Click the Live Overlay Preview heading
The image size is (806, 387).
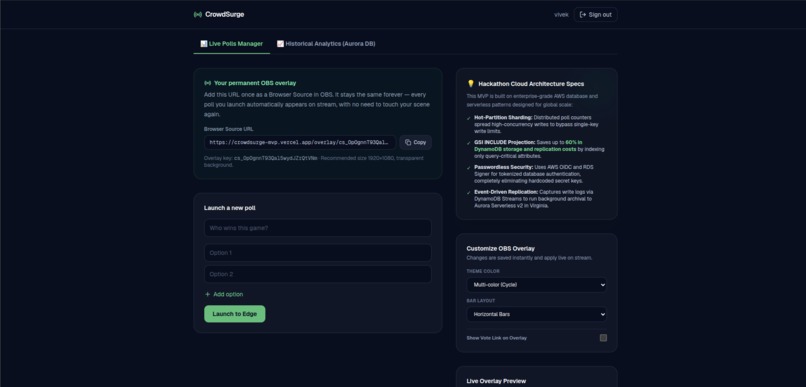point(496,381)
